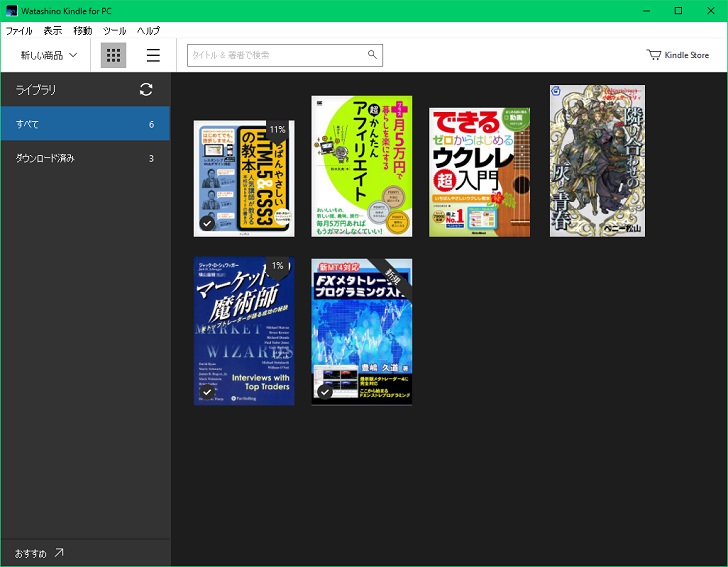Open the マーケットの魔術師 book
The width and height of the screenshot is (728, 567).
pos(244,331)
